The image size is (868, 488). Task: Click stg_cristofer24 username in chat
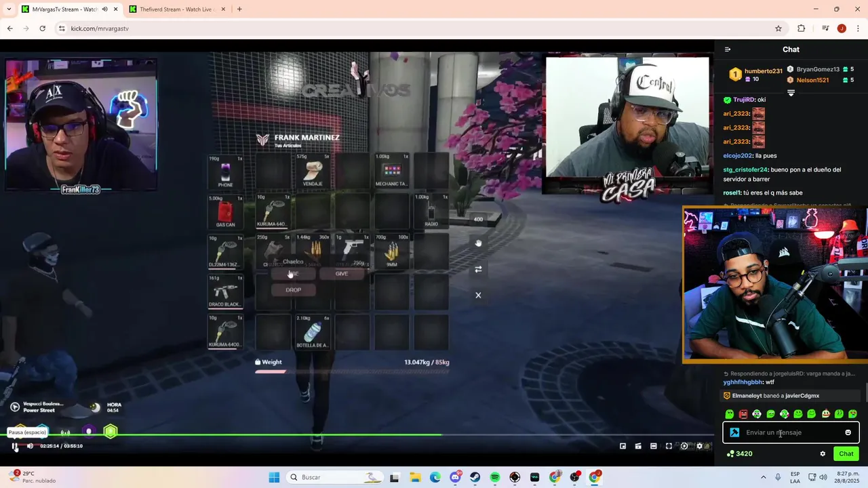745,169
